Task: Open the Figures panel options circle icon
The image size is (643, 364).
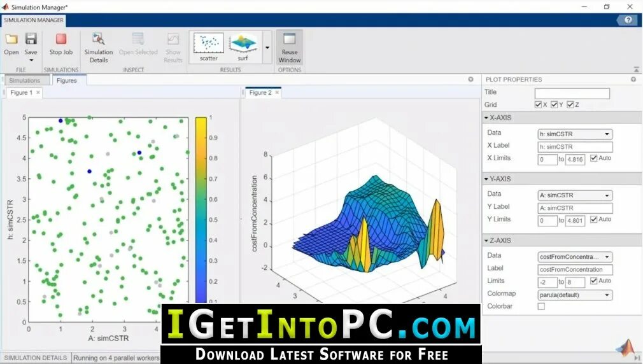Action: [x=470, y=79]
